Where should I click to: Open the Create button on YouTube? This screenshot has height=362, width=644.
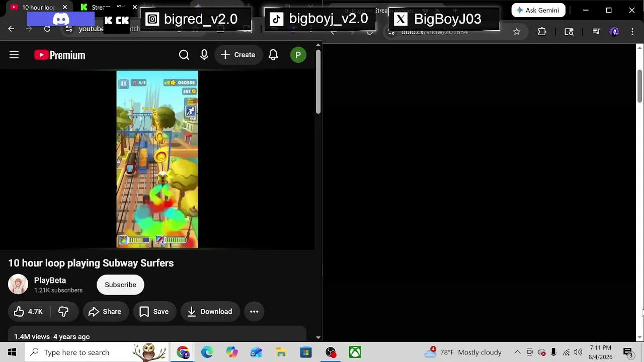(x=238, y=55)
